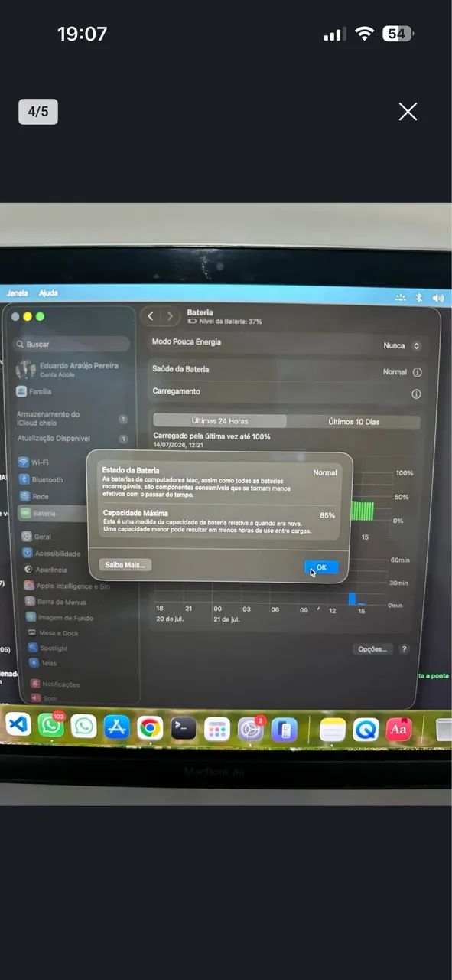This screenshot has height=980, width=452.
Task: Open the Ajuda menu in the menu bar
Action: pos(48,293)
